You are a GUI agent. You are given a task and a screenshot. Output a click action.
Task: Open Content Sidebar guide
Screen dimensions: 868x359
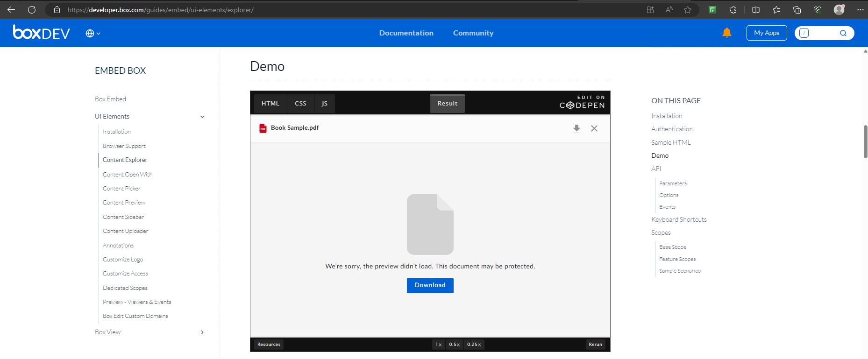(x=123, y=217)
